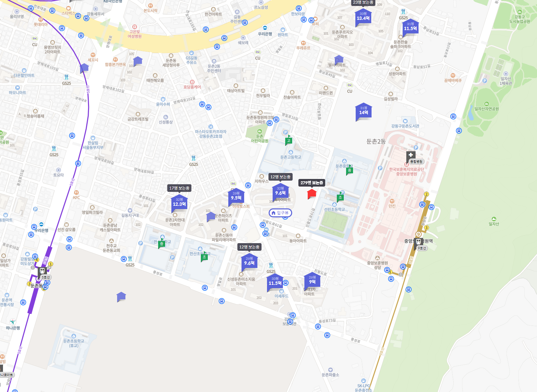
Task: Click the 동아아파트 label near 진황도로61길
Action: (x=298, y=241)
